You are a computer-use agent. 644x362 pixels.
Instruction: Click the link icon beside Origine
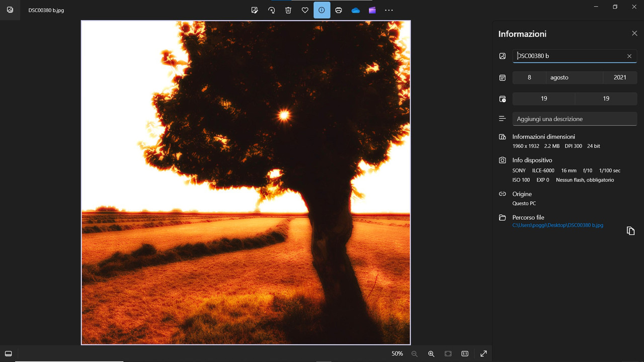(x=502, y=194)
